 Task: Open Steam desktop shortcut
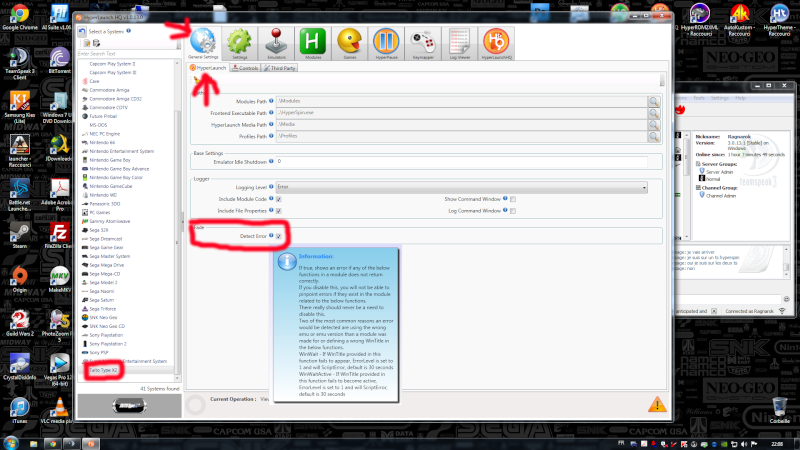[19, 236]
